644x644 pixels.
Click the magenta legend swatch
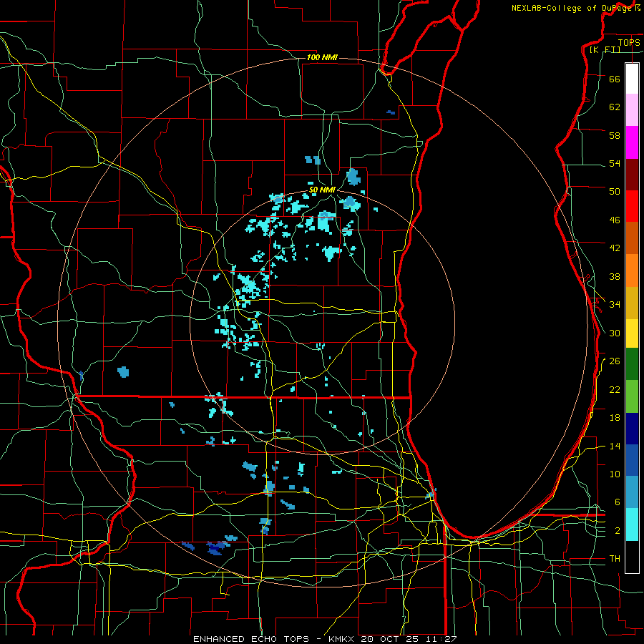pyautogui.click(x=632, y=142)
